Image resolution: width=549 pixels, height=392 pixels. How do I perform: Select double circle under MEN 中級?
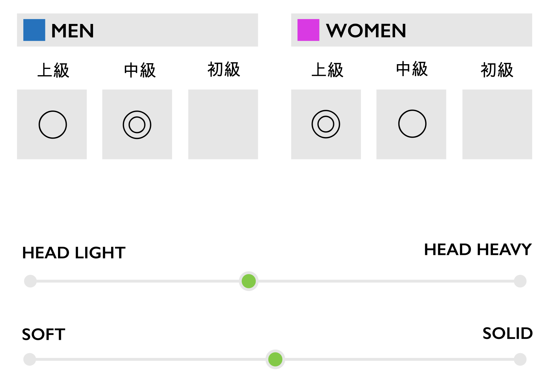click(137, 125)
